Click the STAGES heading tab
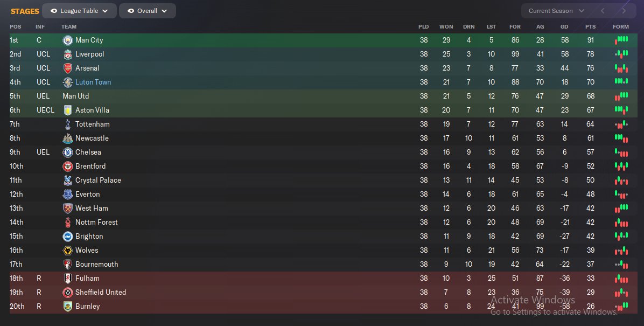 (x=25, y=11)
